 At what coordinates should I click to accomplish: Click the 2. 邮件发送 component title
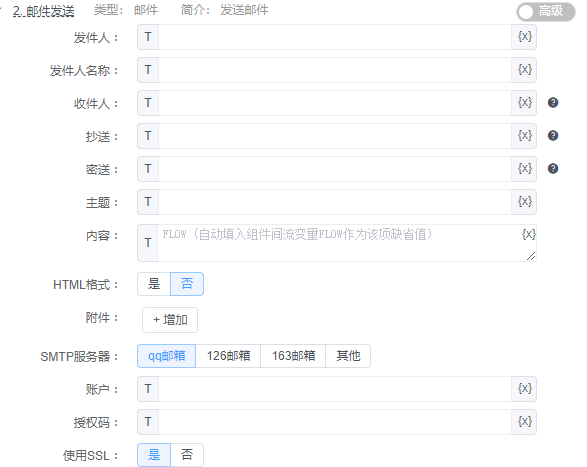[43, 11]
